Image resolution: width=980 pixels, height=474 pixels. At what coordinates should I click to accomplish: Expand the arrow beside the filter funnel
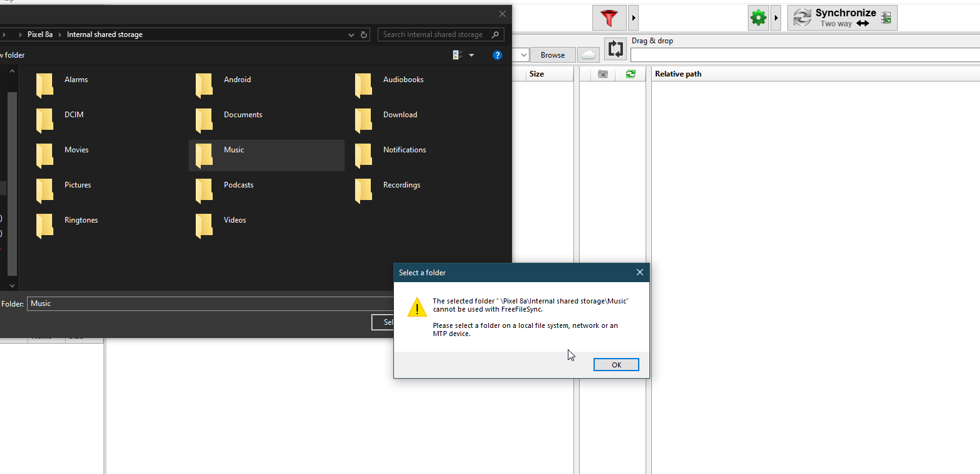(634, 18)
